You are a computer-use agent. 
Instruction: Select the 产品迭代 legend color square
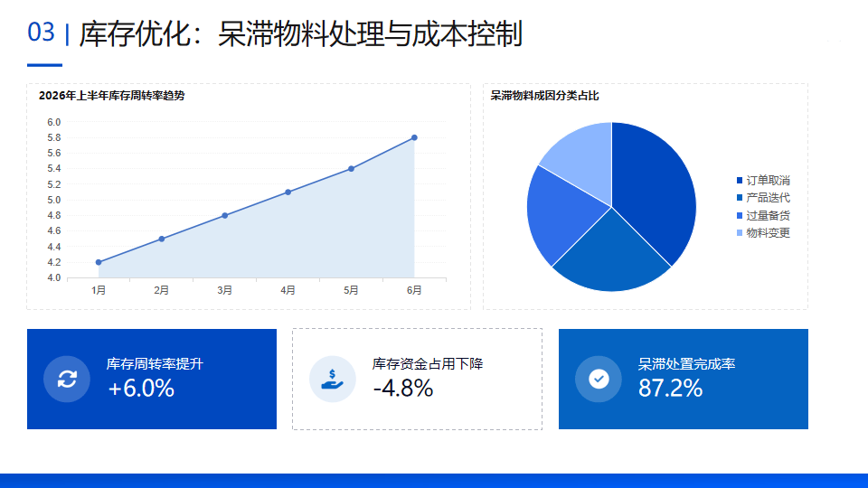tap(740, 198)
